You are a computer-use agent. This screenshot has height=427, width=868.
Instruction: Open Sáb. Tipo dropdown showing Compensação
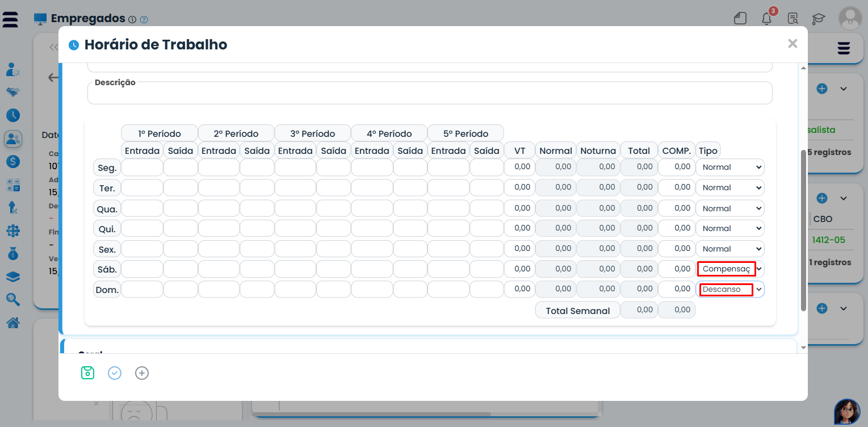[x=730, y=269]
